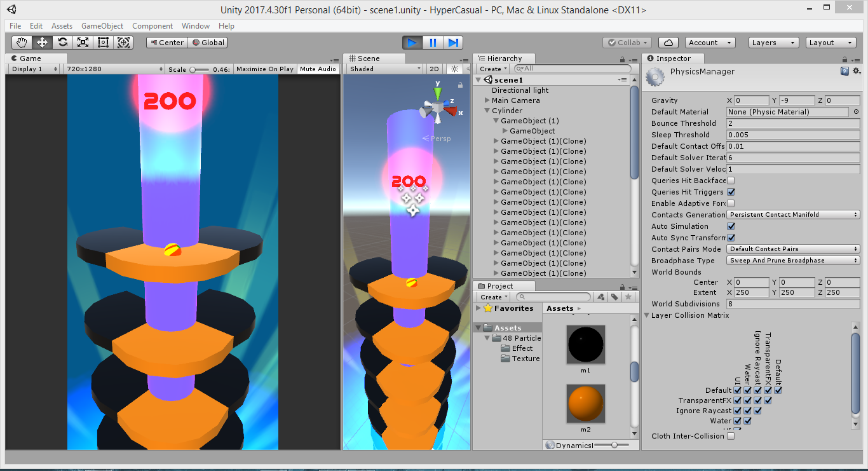Start Play mode
This screenshot has height=471, width=868.
[412, 43]
